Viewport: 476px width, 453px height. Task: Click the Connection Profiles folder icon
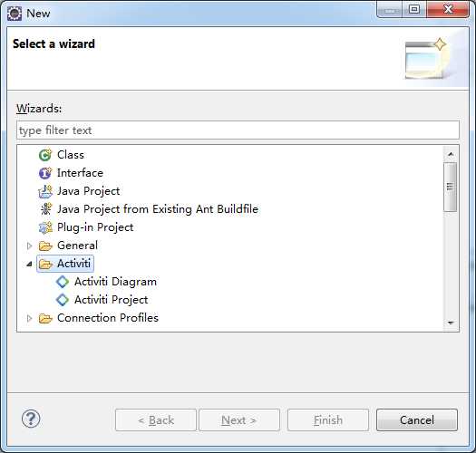(x=45, y=318)
